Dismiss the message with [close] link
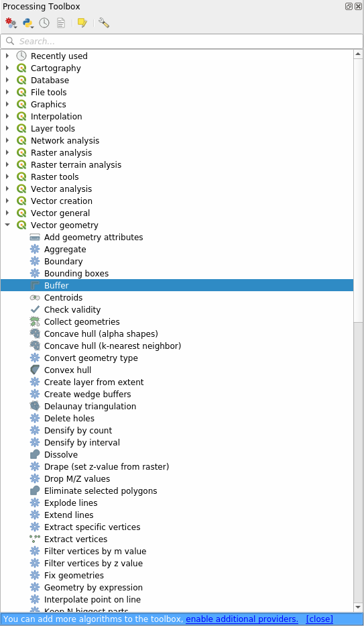The image size is (364, 626). pos(319,619)
